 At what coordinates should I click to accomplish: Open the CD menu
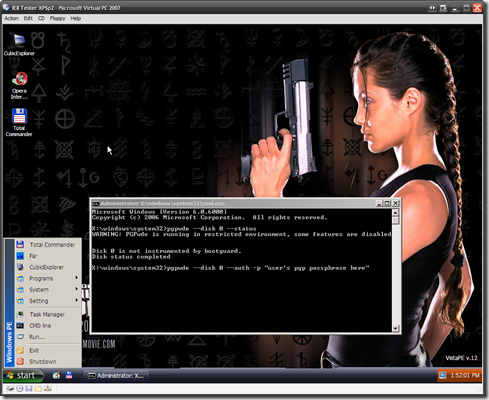coord(41,18)
